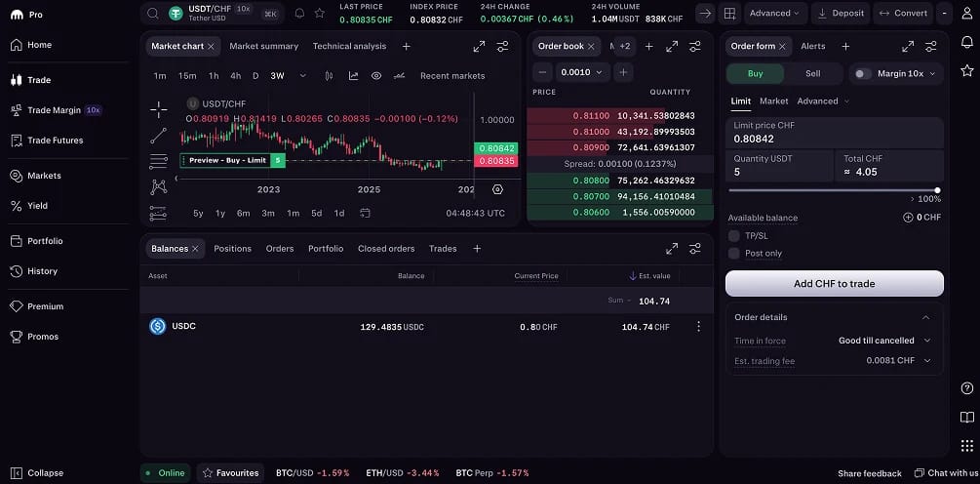This screenshot has width=980, height=484.
Task: Click the Add CHF to trade button
Action: tap(835, 284)
